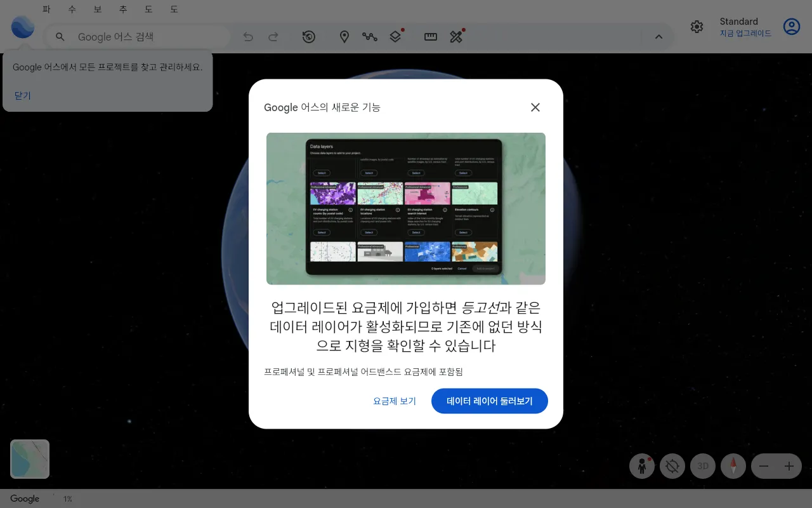The image size is (812, 508).
Task: Open historical imagery clock tool
Action: point(309,37)
